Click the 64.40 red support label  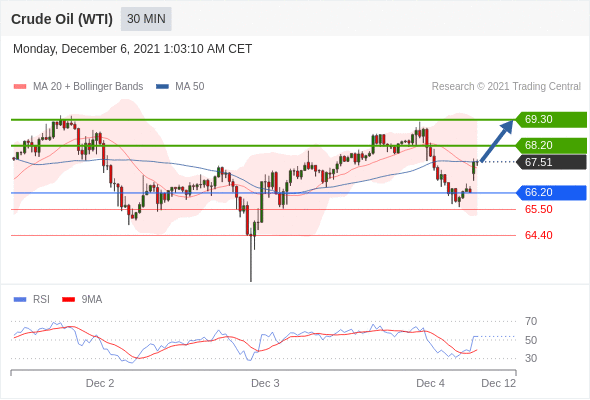[538, 235]
